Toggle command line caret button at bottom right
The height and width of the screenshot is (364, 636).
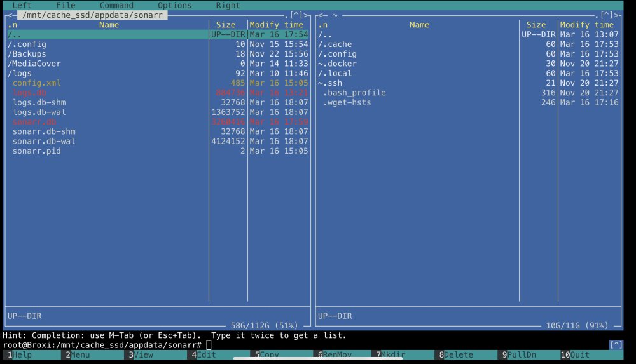click(616, 344)
